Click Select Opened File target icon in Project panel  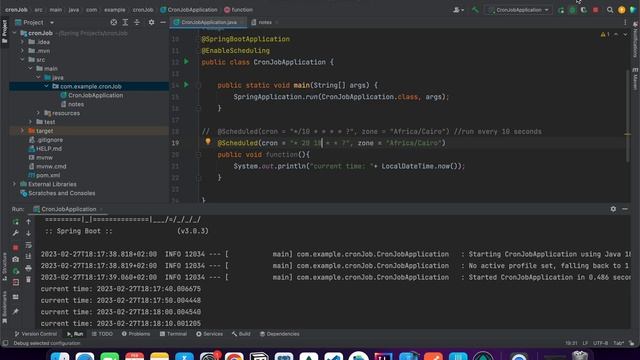(113, 22)
